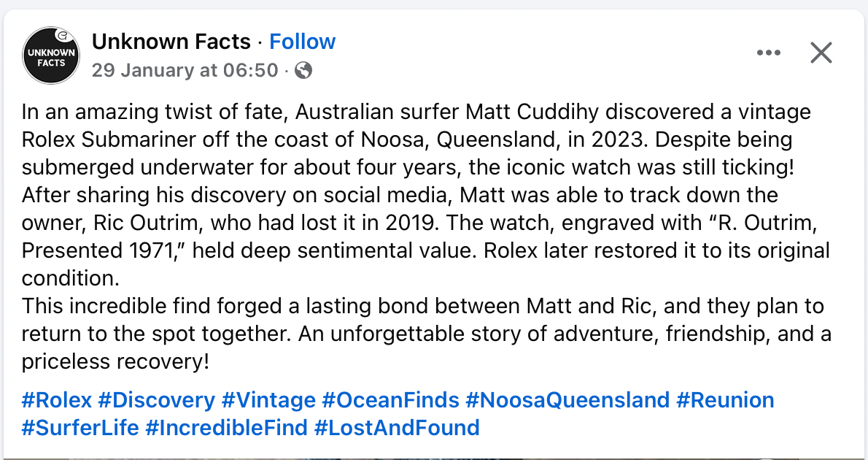
Task: Follow the Unknown Facts page
Action: [x=303, y=42]
